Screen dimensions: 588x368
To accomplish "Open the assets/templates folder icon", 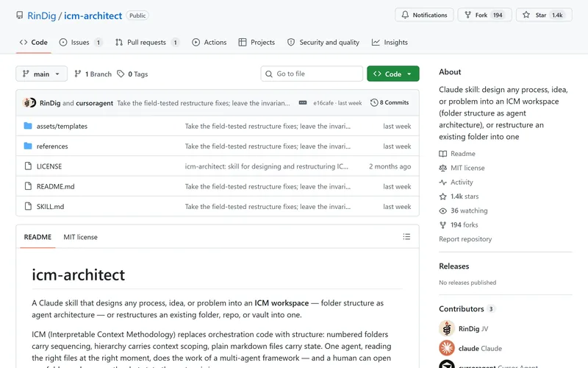I will tap(28, 126).
